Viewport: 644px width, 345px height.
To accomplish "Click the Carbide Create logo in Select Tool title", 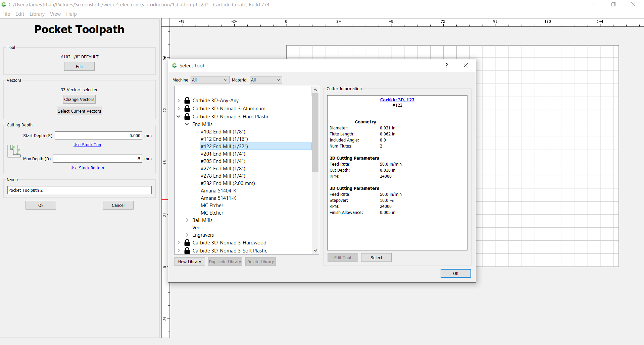I will (x=175, y=65).
